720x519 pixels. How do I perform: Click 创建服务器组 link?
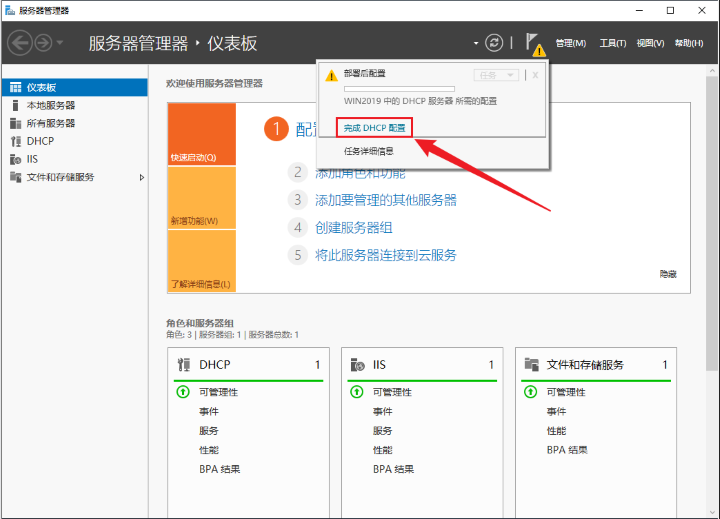click(x=354, y=227)
